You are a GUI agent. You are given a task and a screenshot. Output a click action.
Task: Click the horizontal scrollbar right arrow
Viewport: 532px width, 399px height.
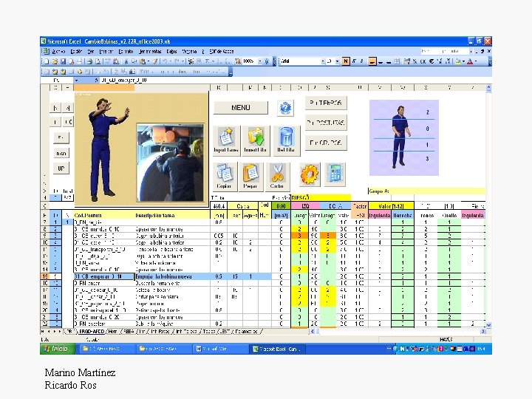[483, 332]
